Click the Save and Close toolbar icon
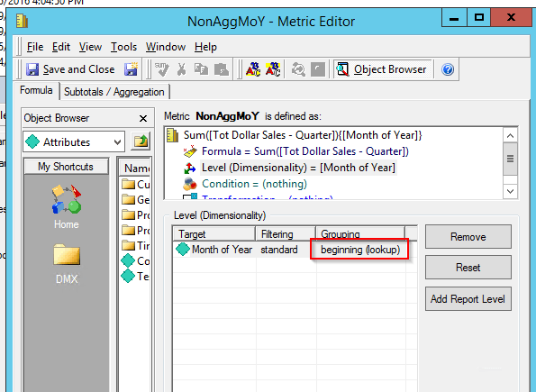The width and height of the screenshot is (536, 392). click(32, 69)
